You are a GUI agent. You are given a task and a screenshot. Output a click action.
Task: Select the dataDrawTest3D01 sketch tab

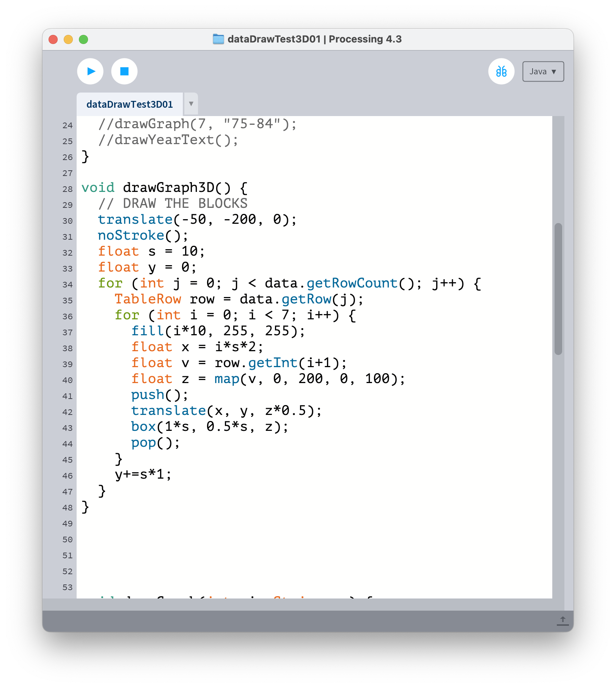(129, 104)
